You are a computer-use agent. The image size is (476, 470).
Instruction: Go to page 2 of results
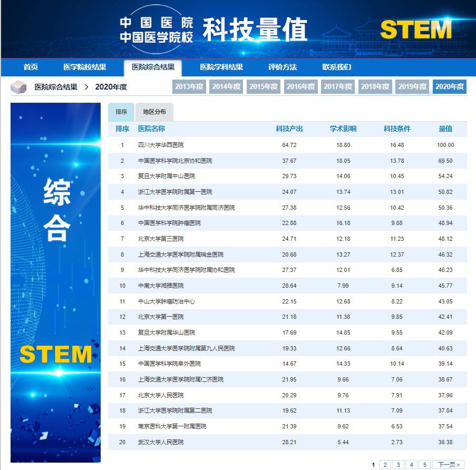pos(385,465)
